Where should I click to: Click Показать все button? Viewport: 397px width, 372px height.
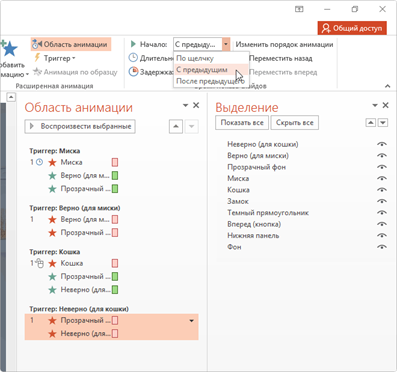(x=242, y=123)
